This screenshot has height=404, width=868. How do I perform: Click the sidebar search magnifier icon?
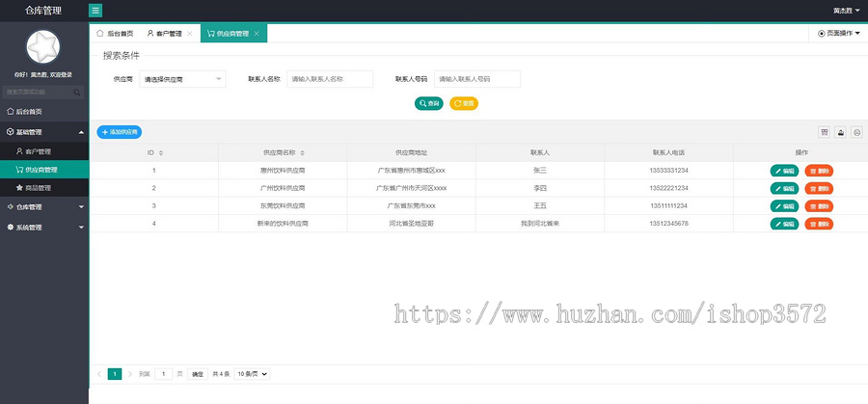pyautogui.click(x=77, y=93)
